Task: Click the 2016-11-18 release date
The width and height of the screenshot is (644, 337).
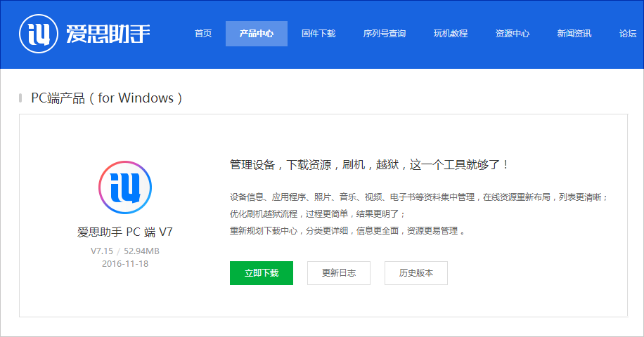Action: point(125,264)
